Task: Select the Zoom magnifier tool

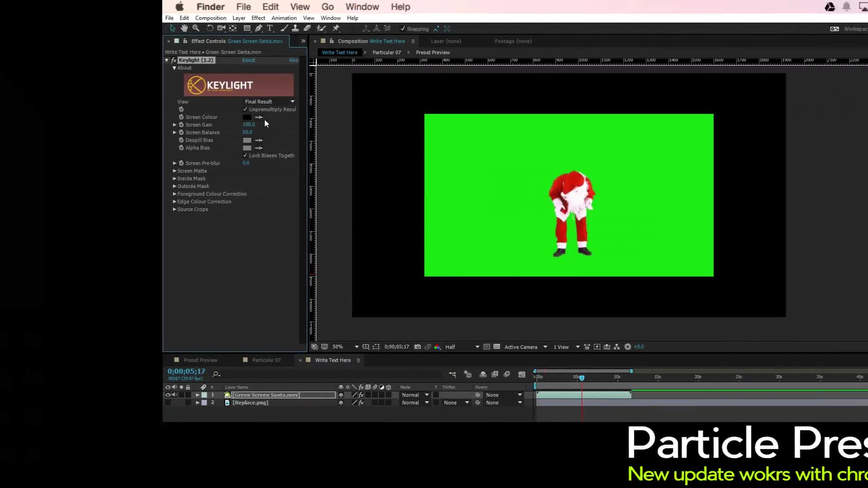Action: 196,28
